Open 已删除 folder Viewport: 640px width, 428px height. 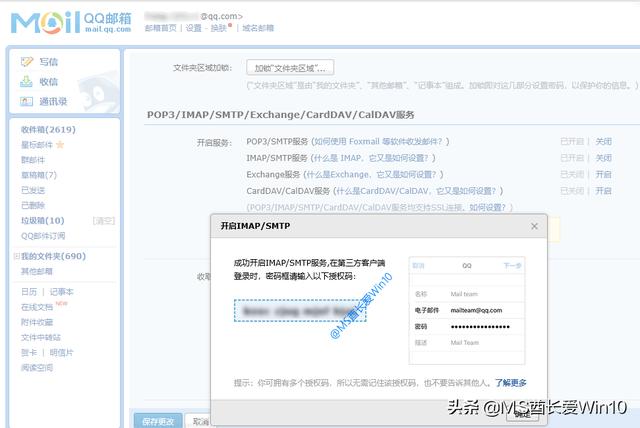33,205
